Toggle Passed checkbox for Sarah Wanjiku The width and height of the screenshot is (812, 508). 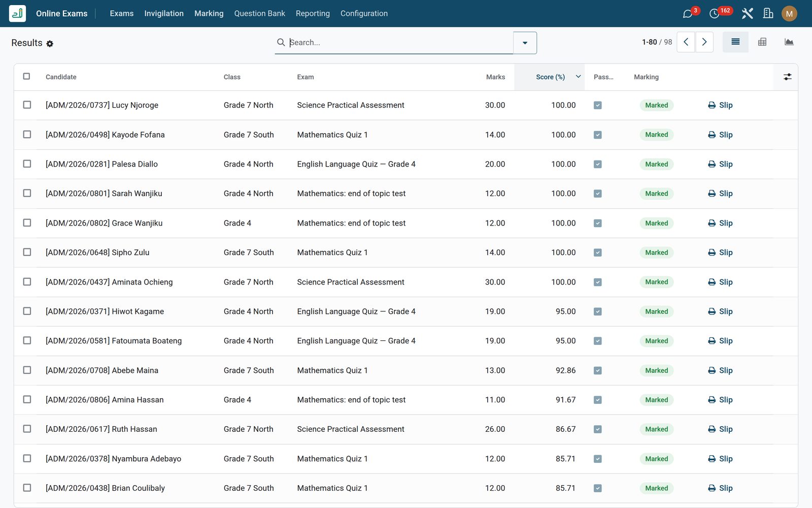[x=598, y=194]
